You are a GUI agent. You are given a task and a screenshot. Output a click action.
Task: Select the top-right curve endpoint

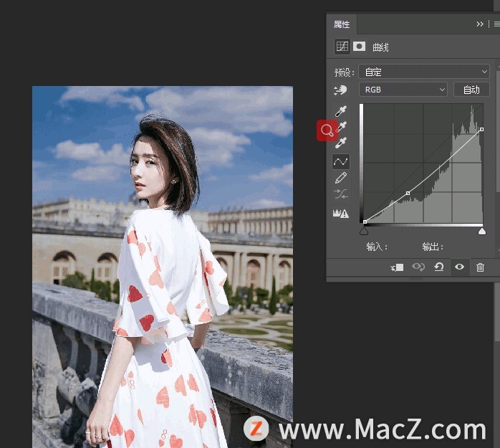(481, 129)
